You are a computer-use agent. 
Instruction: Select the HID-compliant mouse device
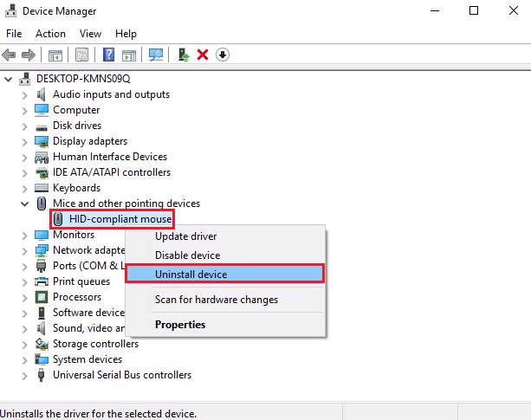[120, 219]
